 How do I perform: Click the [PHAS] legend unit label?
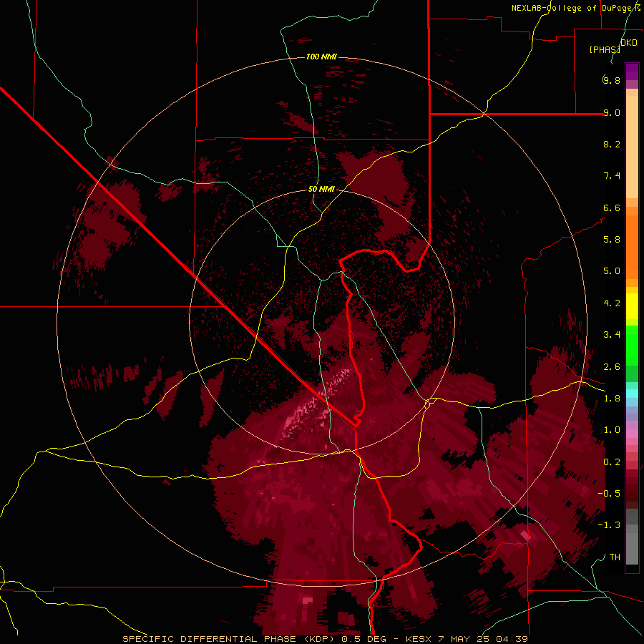tap(605, 49)
